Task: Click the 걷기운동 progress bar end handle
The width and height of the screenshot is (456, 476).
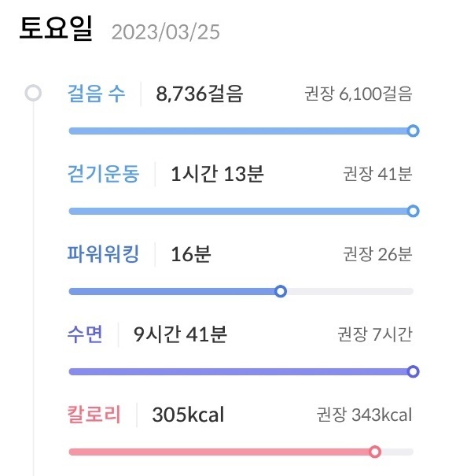Action: coord(413,211)
